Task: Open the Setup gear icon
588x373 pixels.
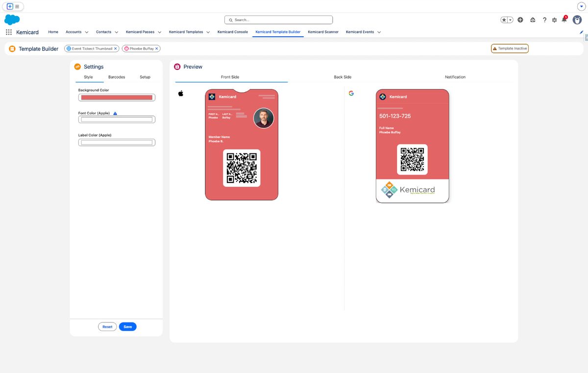Action: point(554,20)
